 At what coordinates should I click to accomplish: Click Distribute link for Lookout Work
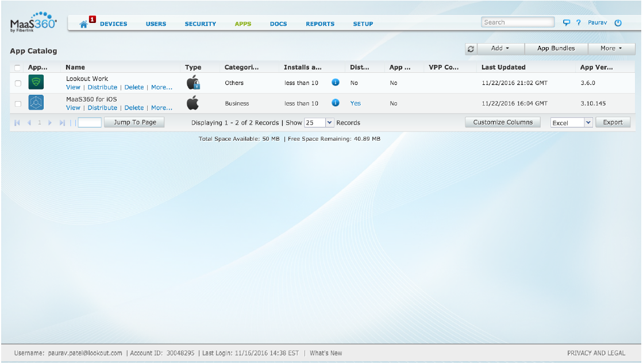(x=102, y=87)
